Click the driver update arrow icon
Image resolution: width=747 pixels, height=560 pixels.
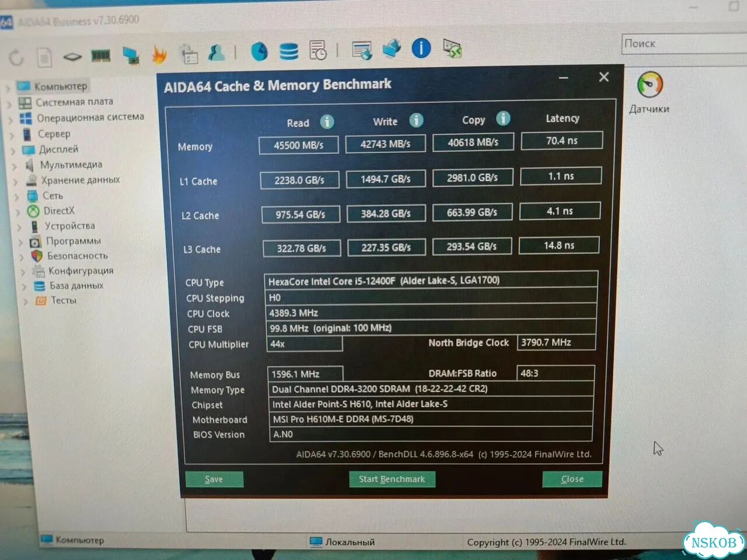(392, 49)
